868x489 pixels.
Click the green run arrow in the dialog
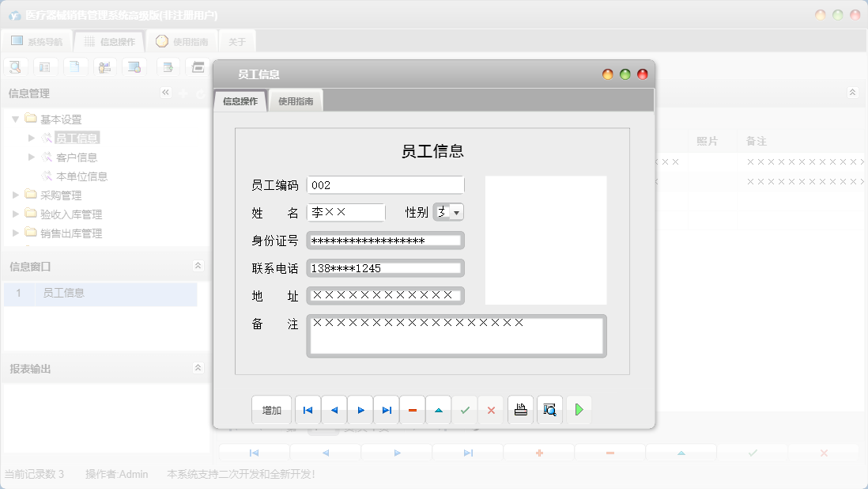(579, 409)
